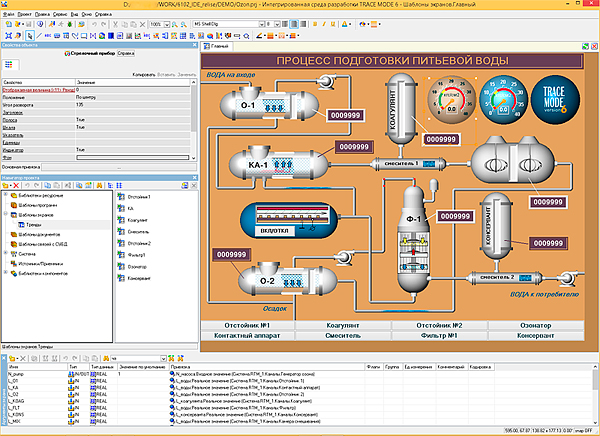This screenshot has width=600, height=436.
Task: Click the green bug debug icon
Action: point(70,24)
